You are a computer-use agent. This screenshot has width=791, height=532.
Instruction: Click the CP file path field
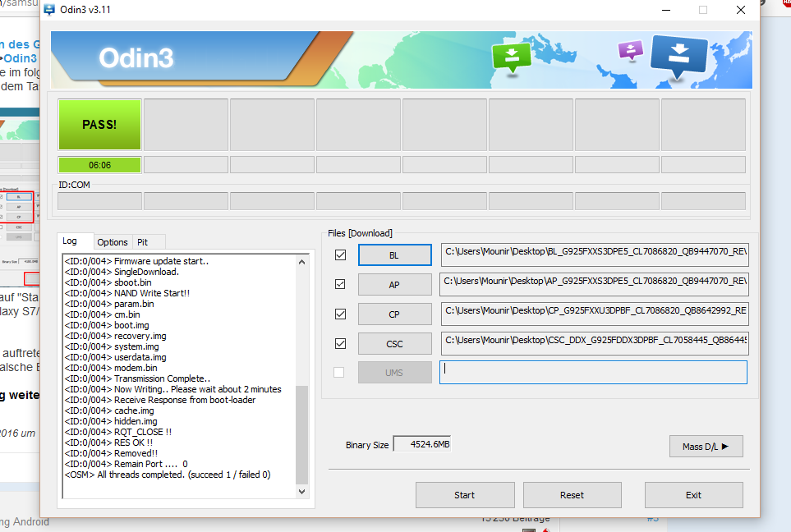point(595,314)
